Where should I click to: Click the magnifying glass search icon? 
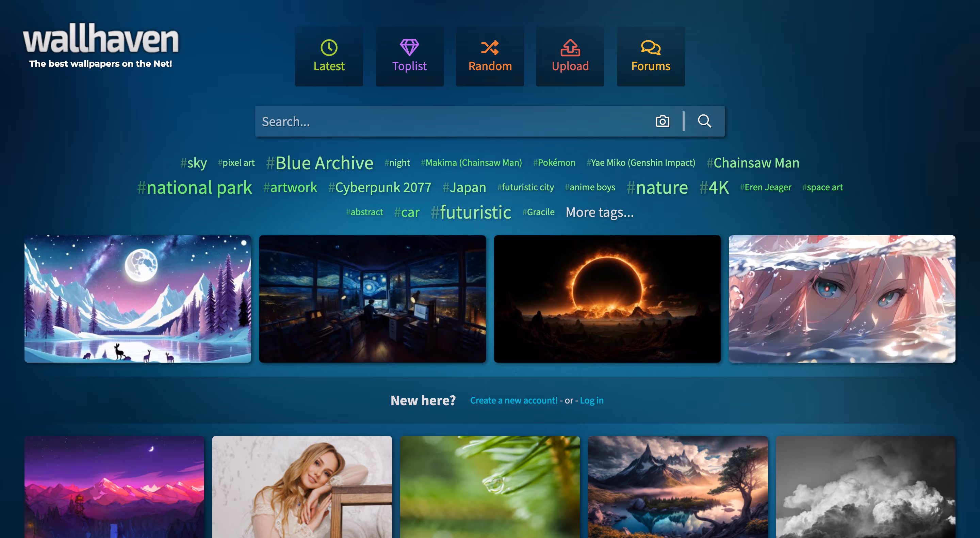click(704, 121)
